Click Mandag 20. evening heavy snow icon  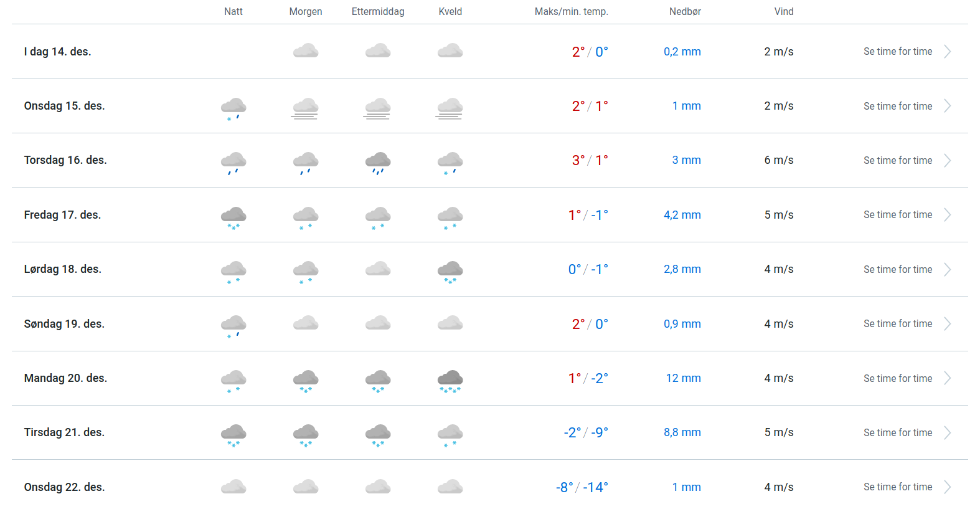click(450, 380)
